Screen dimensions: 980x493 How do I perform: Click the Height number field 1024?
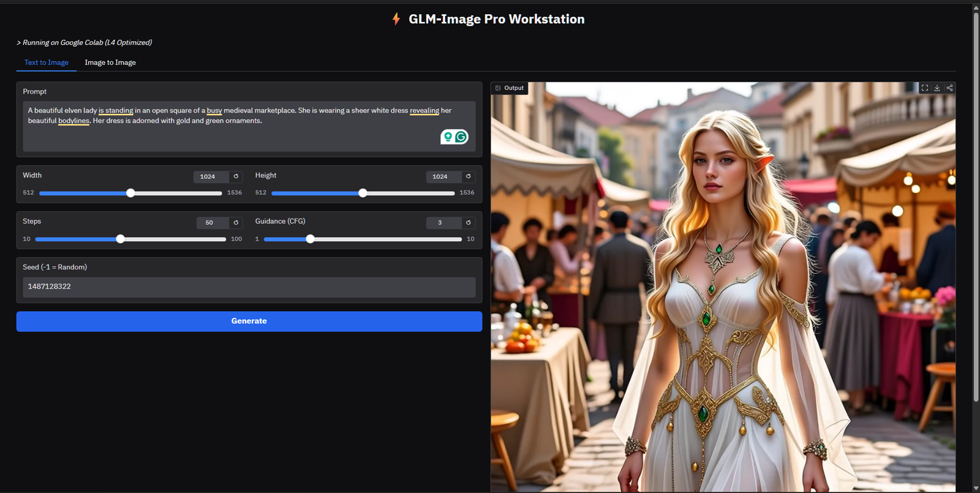(x=443, y=176)
